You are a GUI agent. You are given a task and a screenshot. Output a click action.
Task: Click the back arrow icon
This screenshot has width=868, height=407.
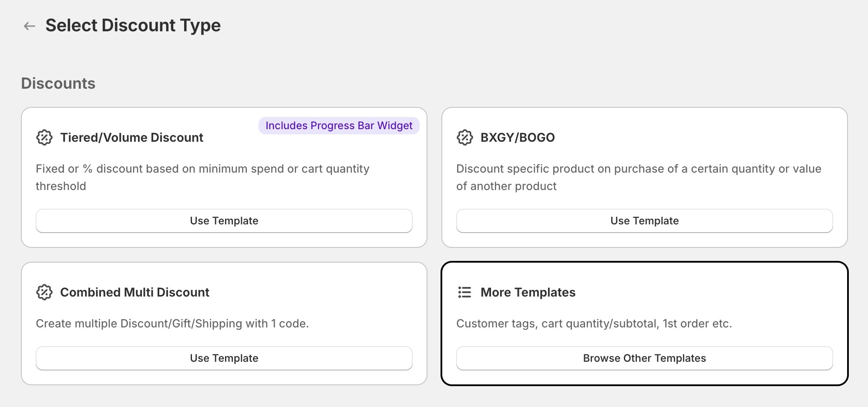29,26
